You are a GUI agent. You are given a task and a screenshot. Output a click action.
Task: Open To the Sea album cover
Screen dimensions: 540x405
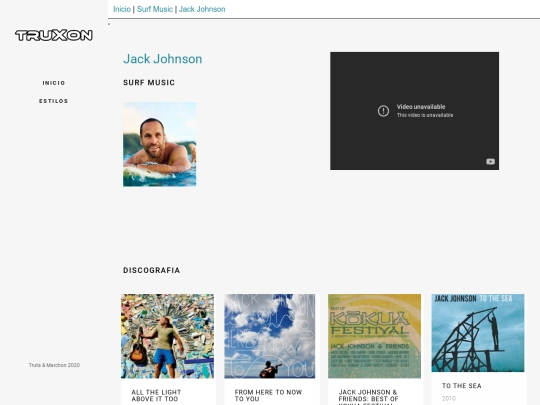click(478, 333)
